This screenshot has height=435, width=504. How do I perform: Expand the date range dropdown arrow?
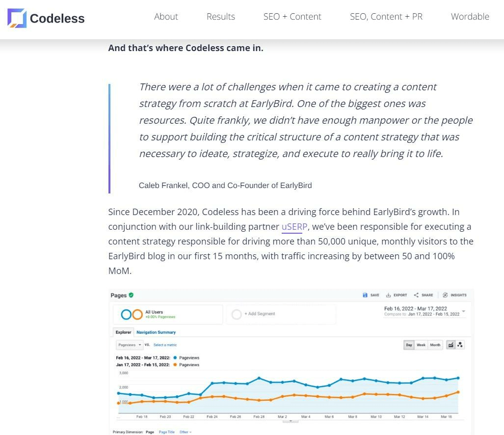click(x=464, y=311)
